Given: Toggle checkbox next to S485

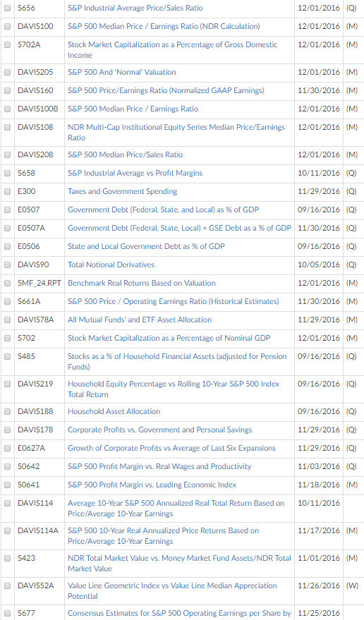Looking at the screenshot, I should [7, 357].
